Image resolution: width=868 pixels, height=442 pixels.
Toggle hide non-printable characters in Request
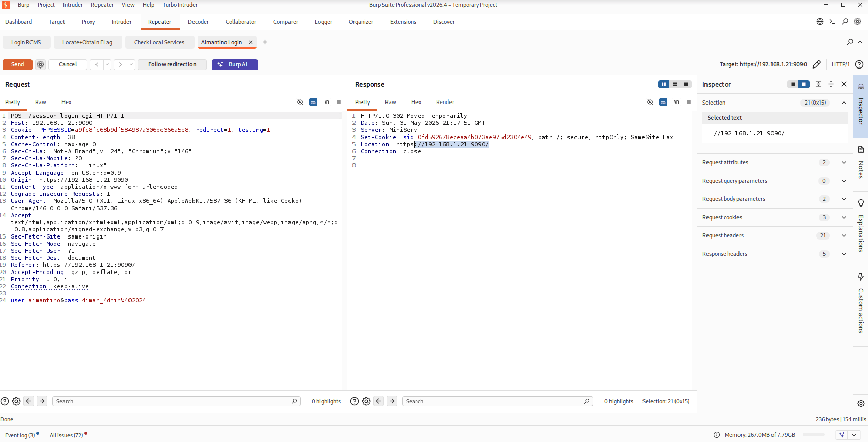(x=300, y=102)
